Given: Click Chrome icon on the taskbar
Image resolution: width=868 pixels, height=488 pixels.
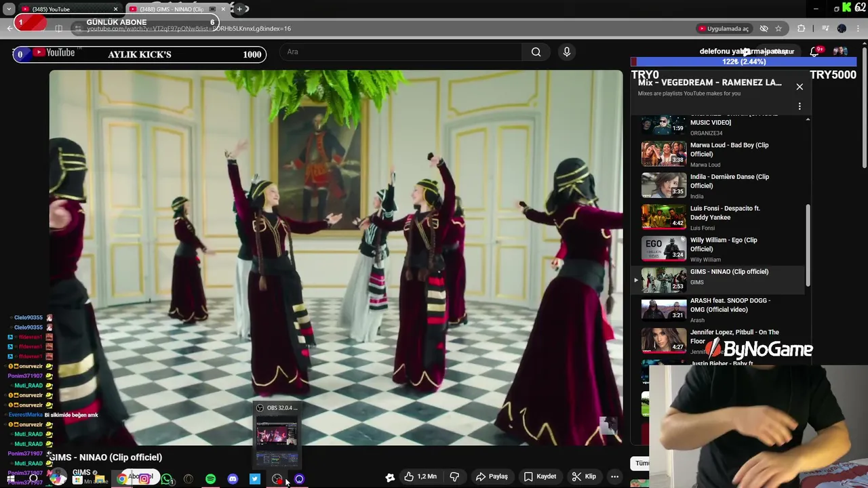Looking at the screenshot, I should 122,479.
